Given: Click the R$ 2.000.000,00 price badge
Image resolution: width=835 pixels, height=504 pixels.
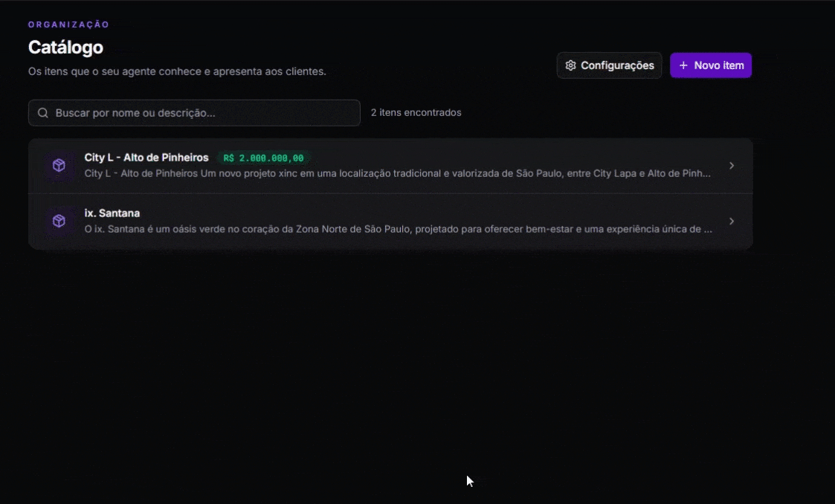Looking at the screenshot, I should coord(264,158).
